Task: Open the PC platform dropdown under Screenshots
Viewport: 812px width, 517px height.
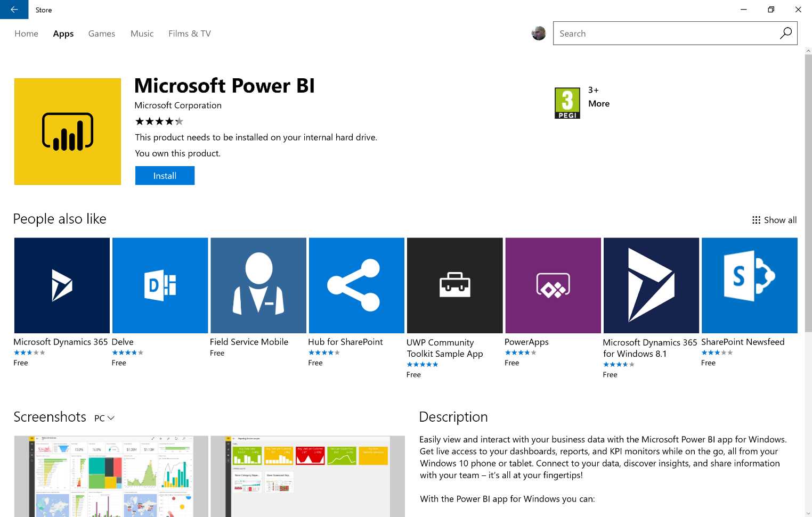Action: (x=104, y=417)
